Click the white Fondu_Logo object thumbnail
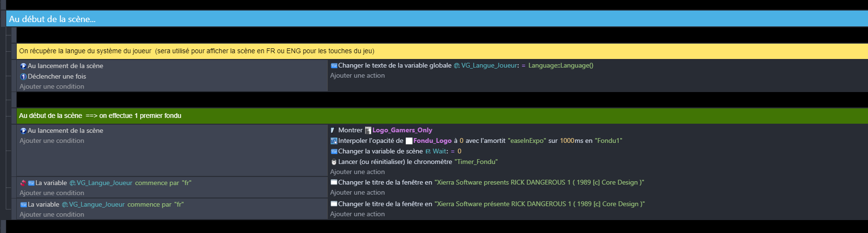 pyautogui.click(x=409, y=141)
